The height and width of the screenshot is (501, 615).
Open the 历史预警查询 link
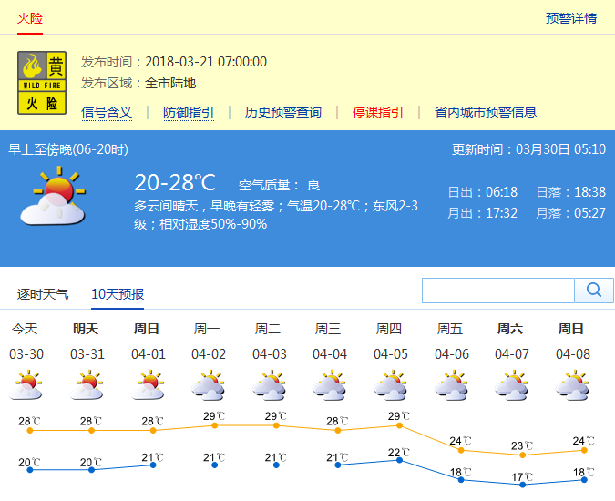tap(283, 112)
